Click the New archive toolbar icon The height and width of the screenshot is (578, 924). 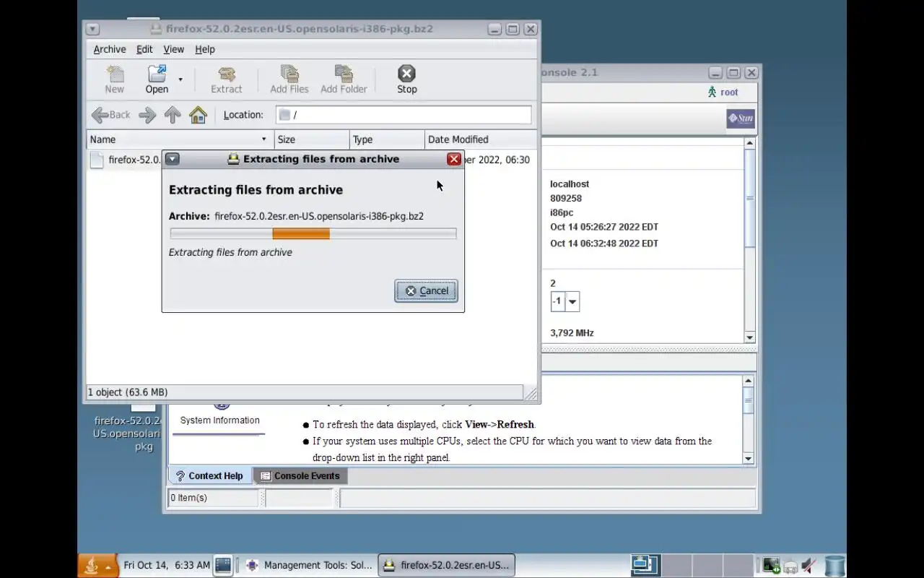tap(114, 79)
